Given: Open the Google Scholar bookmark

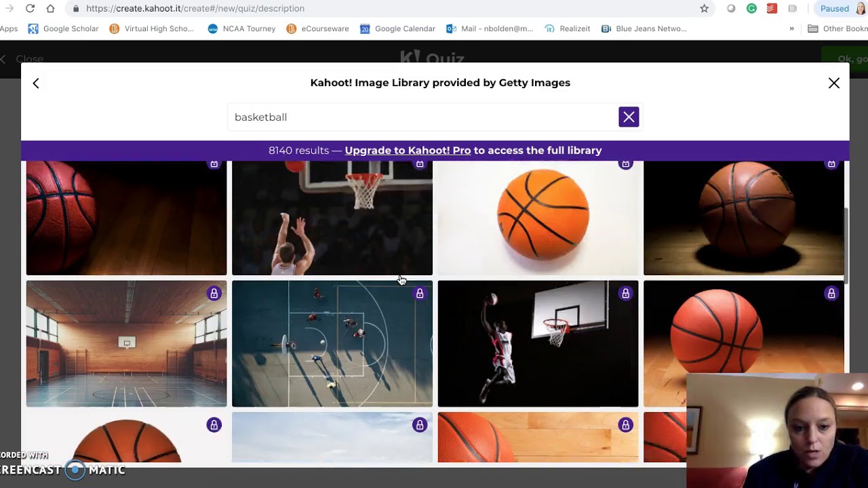Looking at the screenshot, I should [63, 28].
